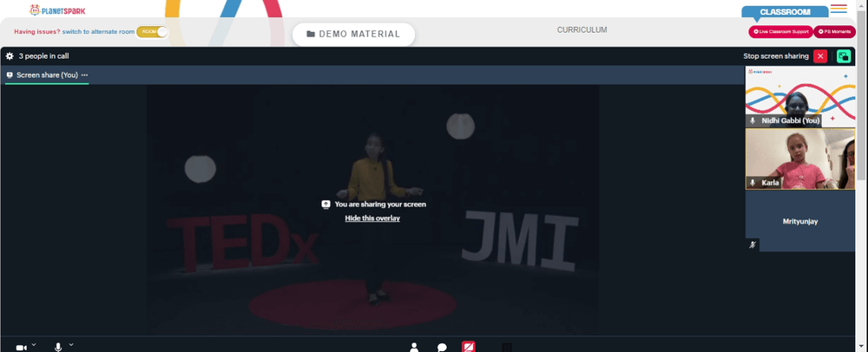
Task: Click the PlanetSpark logo
Action: click(57, 10)
